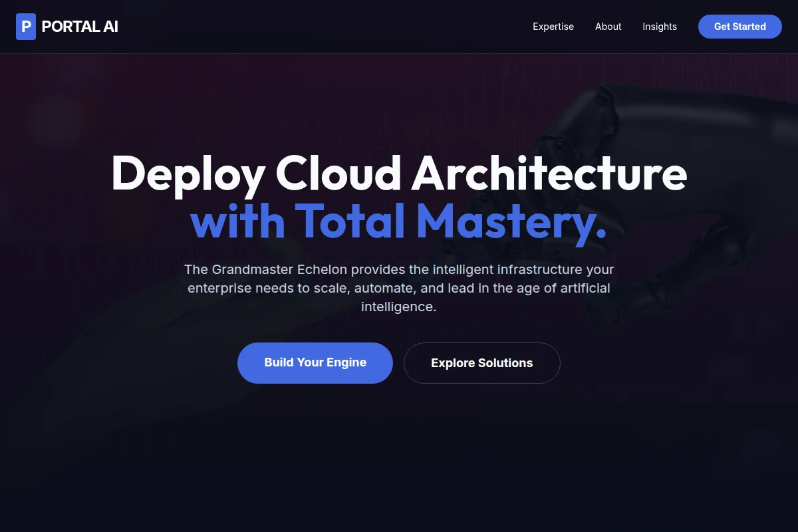
Task: Click the blue 'with Total Mastery.' headline
Action: point(399,221)
